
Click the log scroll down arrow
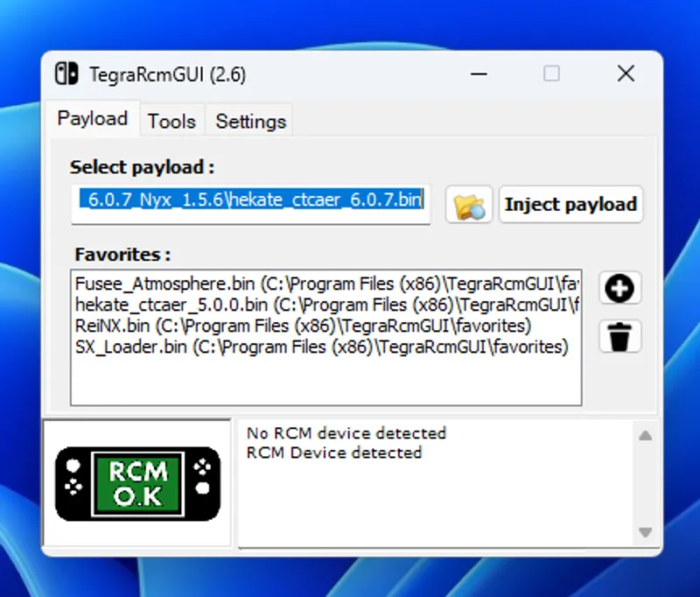[x=645, y=532]
